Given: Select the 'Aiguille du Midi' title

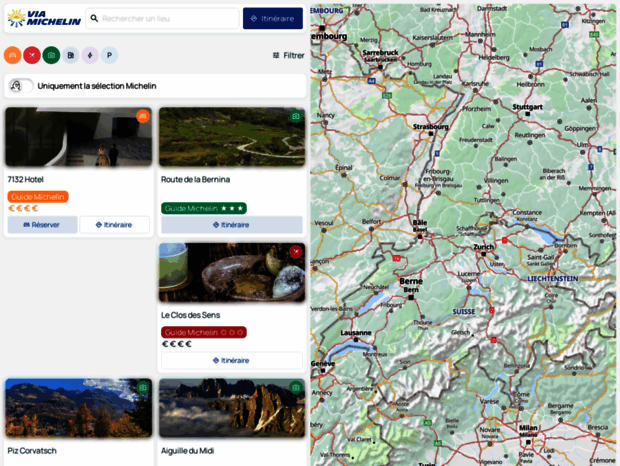Looking at the screenshot, I should point(187,451).
